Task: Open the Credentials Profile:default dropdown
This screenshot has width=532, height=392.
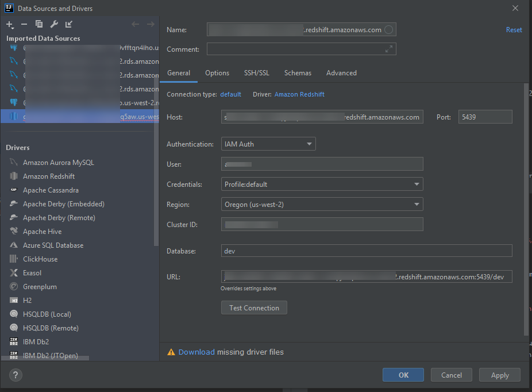Action: click(322, 184)
